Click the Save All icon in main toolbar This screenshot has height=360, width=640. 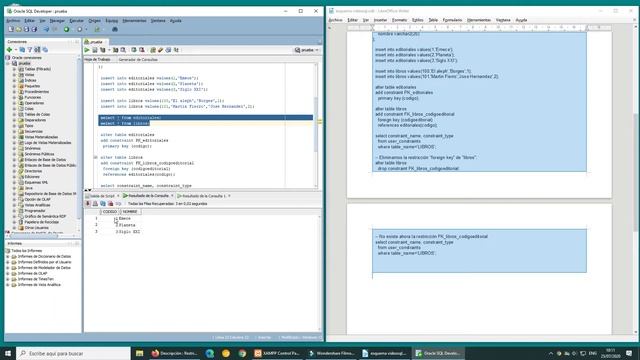click(34, 29)
